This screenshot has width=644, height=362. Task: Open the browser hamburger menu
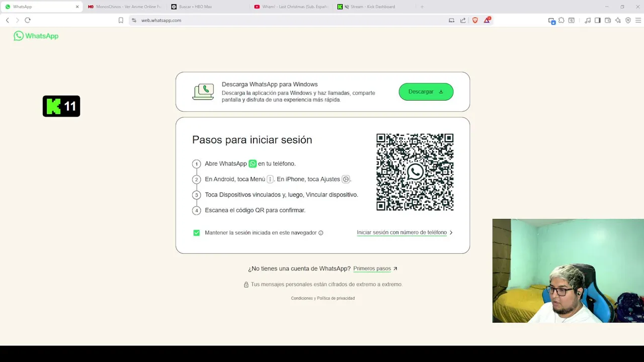coord(638,20)
